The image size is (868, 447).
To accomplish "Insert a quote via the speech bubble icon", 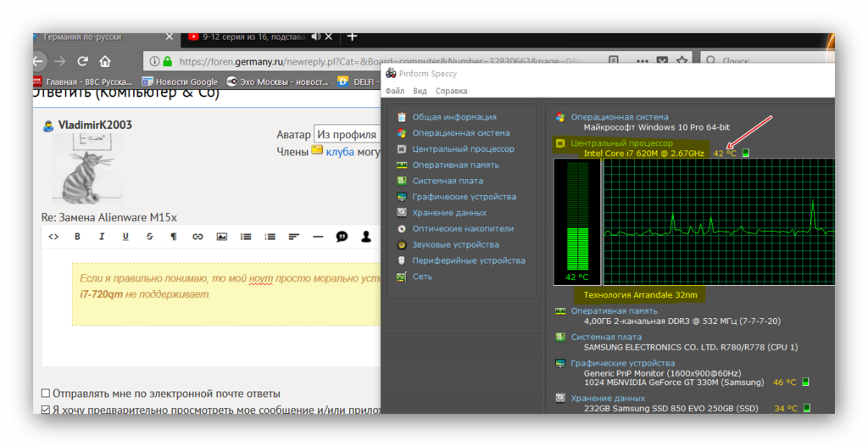I will point(342,237).
